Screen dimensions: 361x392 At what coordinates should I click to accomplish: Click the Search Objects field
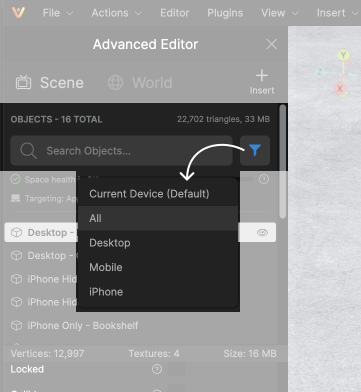(121, 151)
